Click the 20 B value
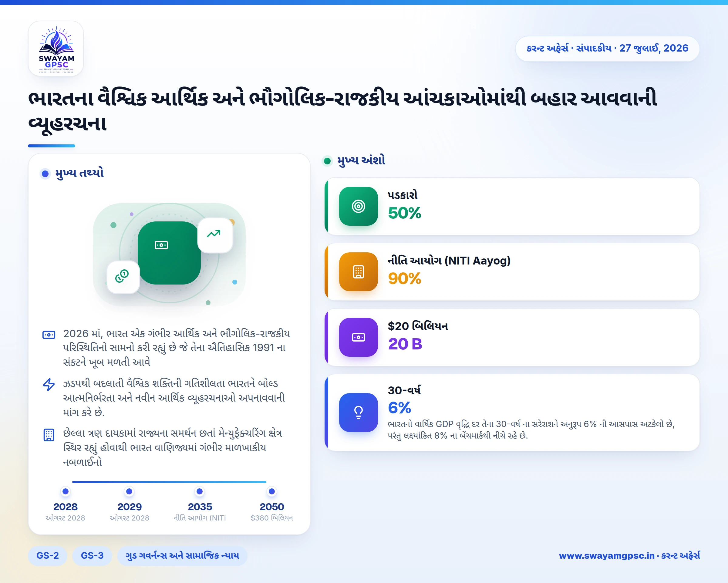Viewport: 728px width, 583px height. (x=405, y=344)
